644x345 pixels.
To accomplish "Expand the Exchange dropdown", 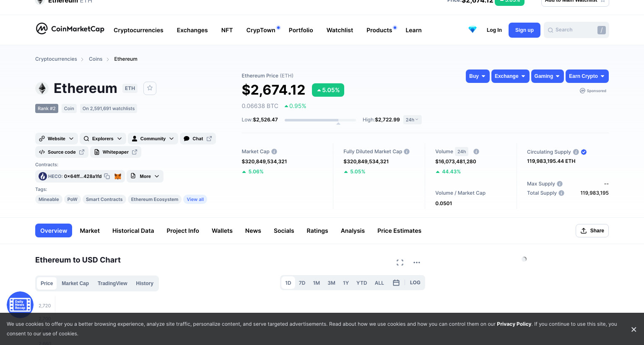I will pyautogui.click(x=510, y=76).
